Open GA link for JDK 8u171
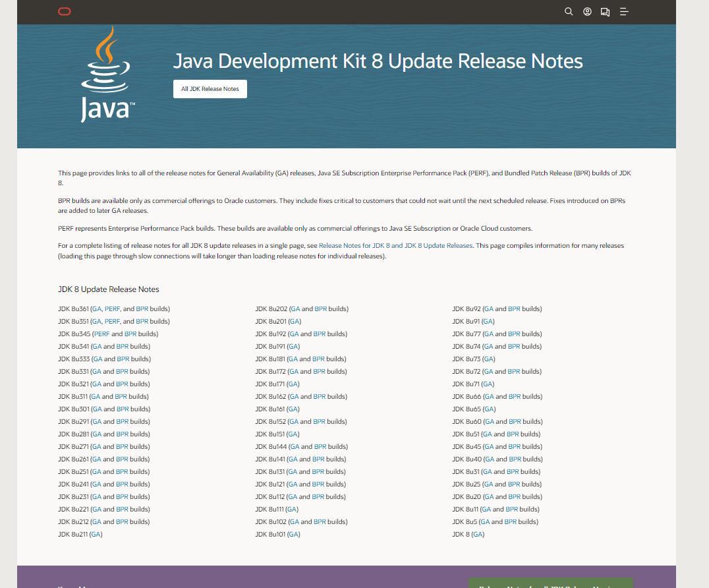 [293, 384]
